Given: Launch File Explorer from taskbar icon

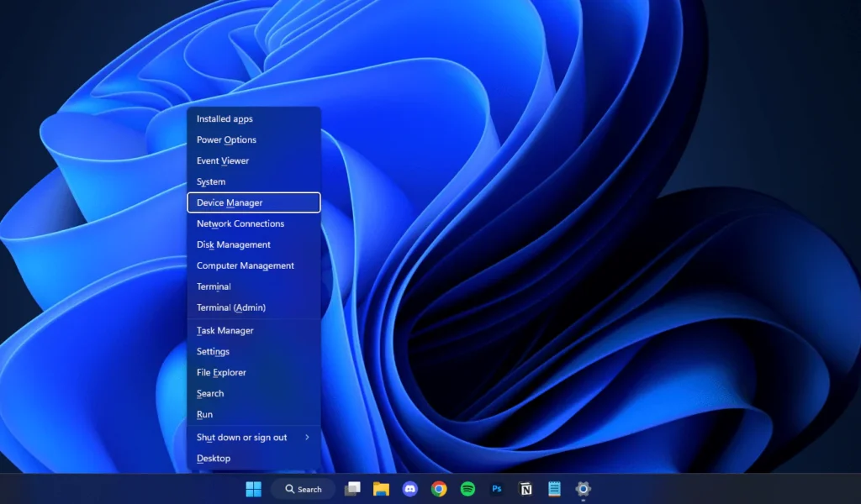Looking at the screenshot, I should (x=381, y=489).
